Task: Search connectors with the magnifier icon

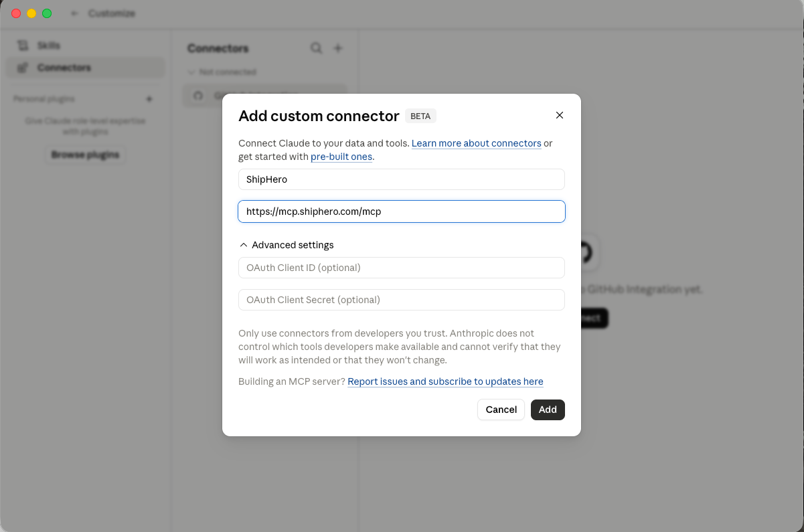Action: tap(316, 48)
